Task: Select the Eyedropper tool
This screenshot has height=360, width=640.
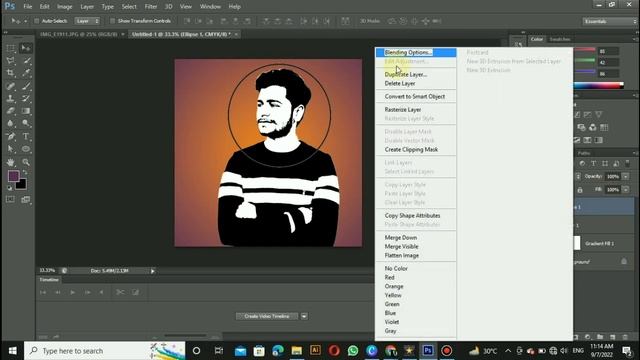Action: tap(26, 73)
